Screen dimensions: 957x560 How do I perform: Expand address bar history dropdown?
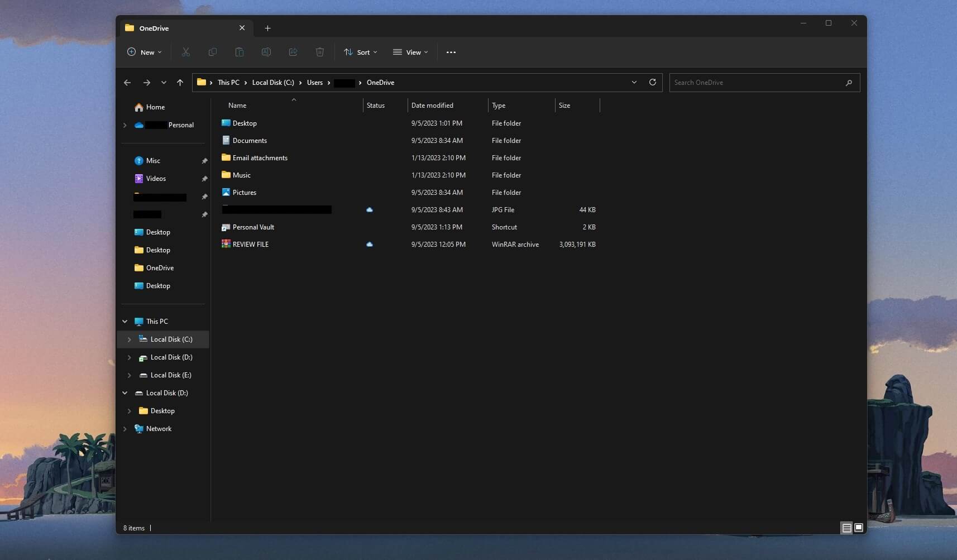tap(634, 82)
